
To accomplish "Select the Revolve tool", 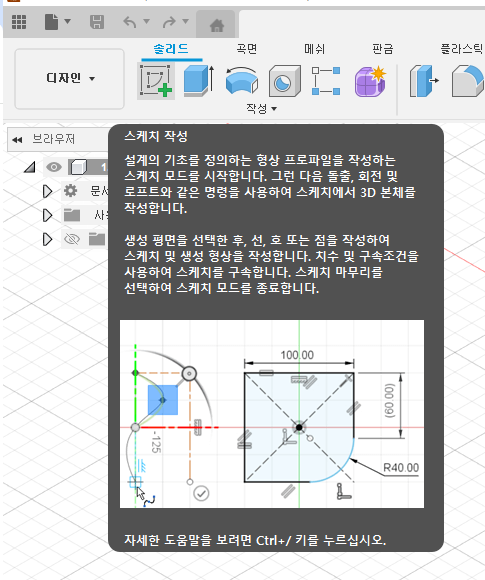I will point(242,81).
